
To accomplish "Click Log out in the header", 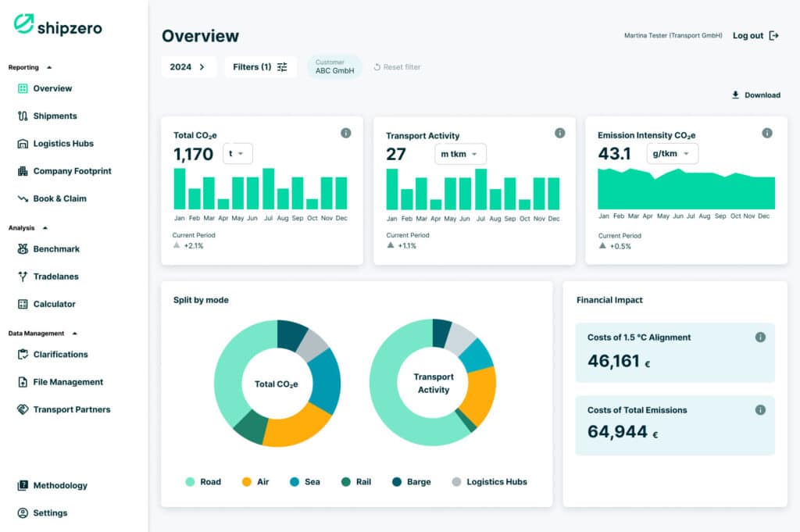I will click(755, 36).
